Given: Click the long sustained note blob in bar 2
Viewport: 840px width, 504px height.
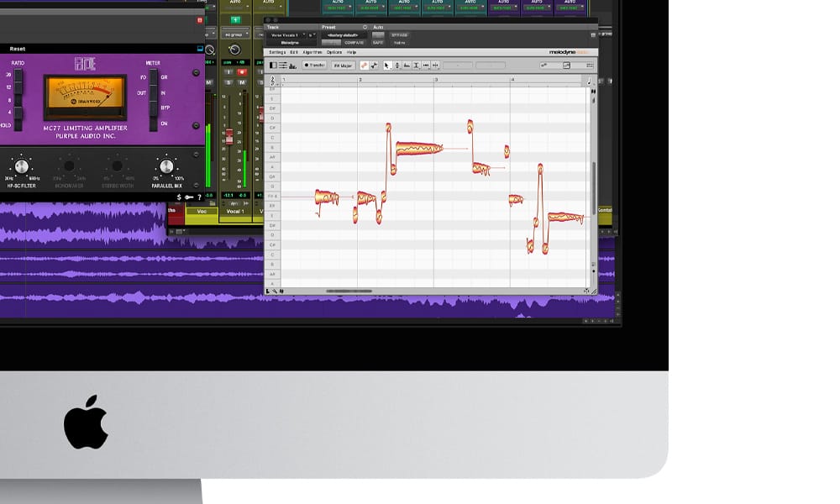Looking at the screenshot, I should pos(419,149).
